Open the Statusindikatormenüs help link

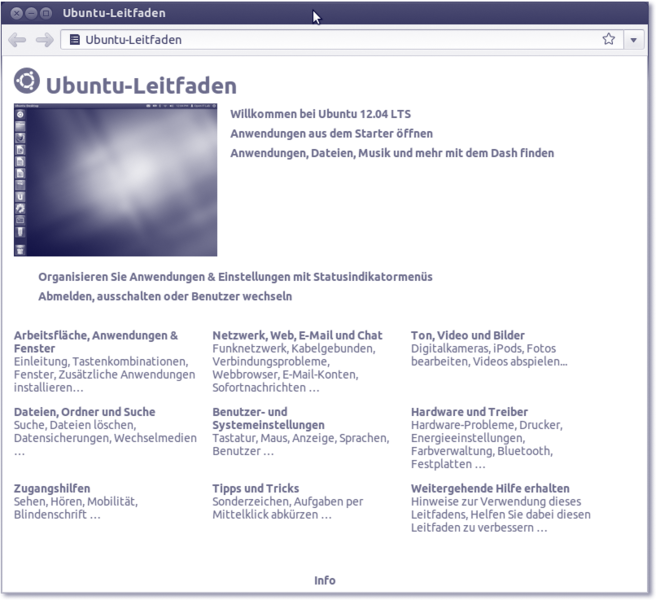[x=235, y=277]
